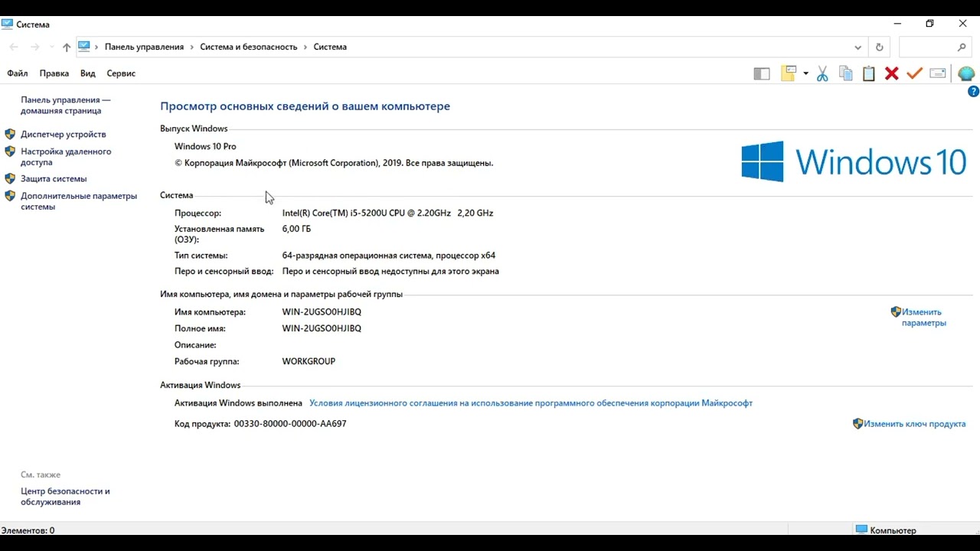Open Дополнительные параметры системы link

pos(79,201)
